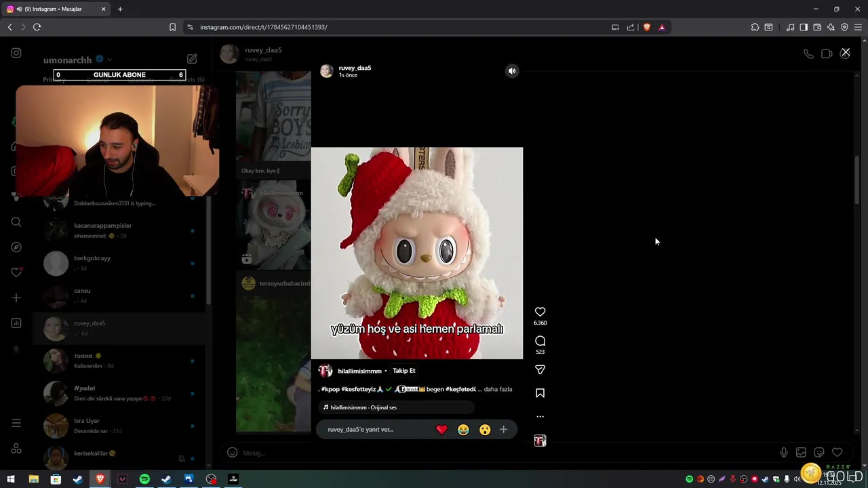Open the Windows Start menu
Viewport: 868px width, 488px height.
tap(11, 479)
